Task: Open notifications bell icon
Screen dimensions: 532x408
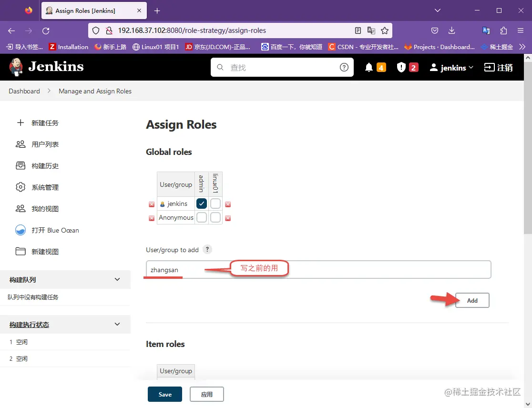Action: tap(369, 68)
